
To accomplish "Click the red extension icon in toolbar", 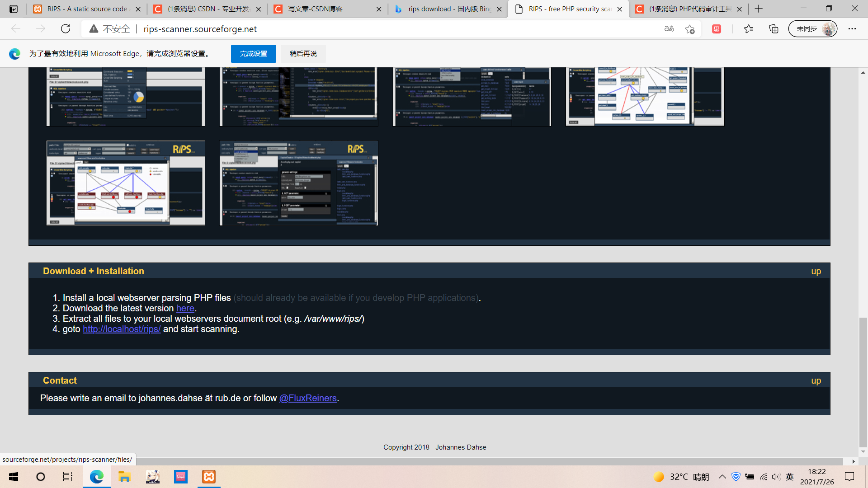I will click(717, 29).
